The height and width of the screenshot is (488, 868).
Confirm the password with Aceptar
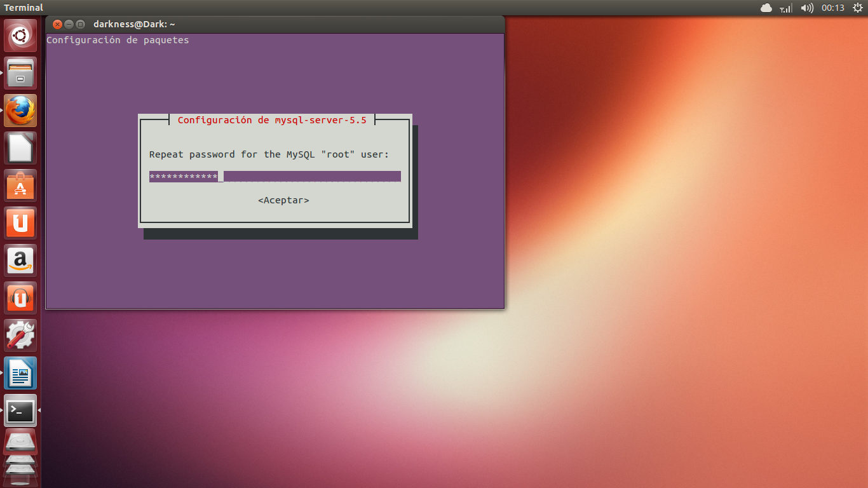[x=282, y=200]
